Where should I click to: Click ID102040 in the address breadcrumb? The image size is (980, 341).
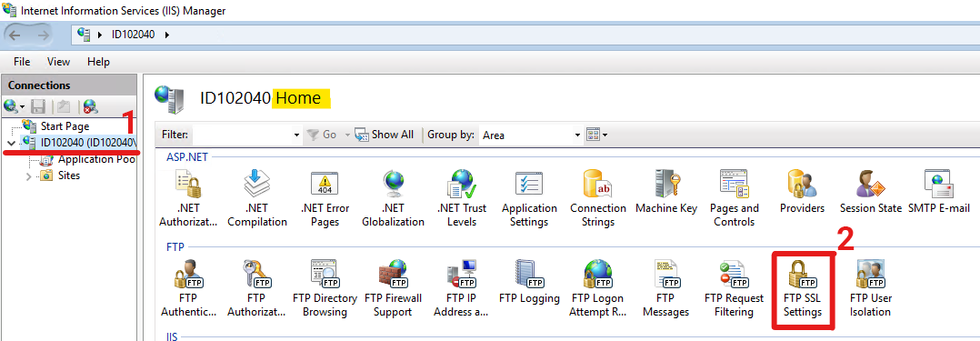[133, 35]
